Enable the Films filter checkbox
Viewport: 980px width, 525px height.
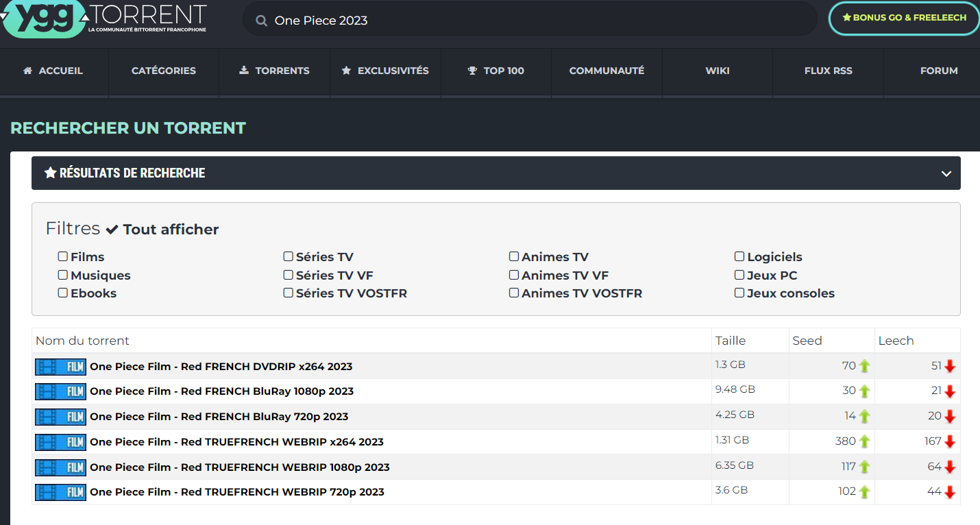pyautogui.click(x=63, y=256)
